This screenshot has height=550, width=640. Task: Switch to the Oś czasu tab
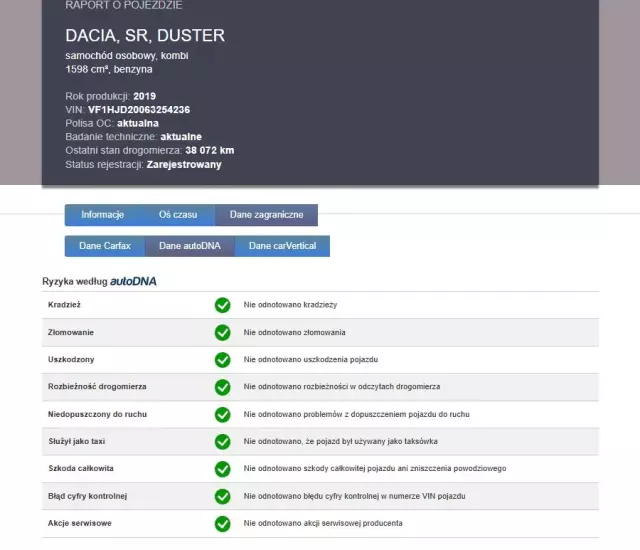click(x=178, y=215)
